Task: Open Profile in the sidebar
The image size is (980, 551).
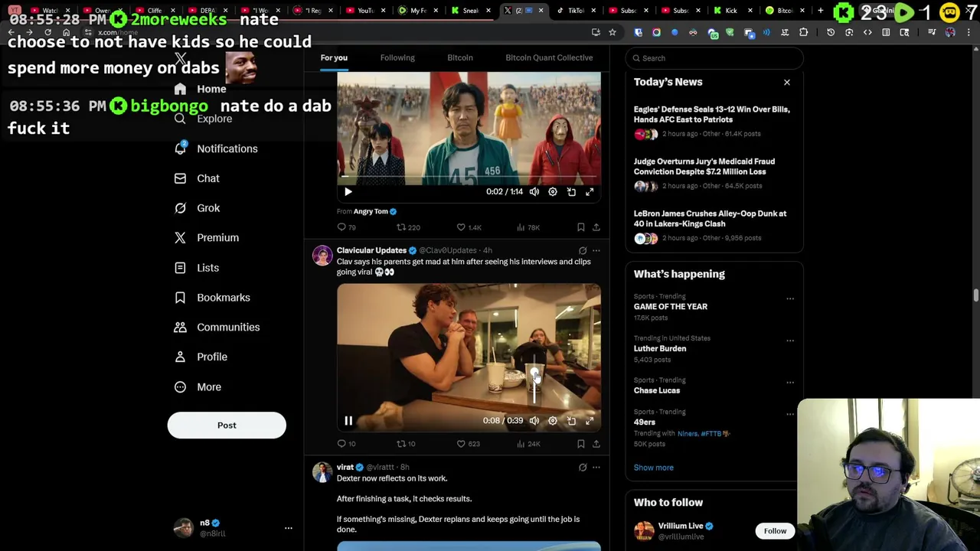Action: 201,357
